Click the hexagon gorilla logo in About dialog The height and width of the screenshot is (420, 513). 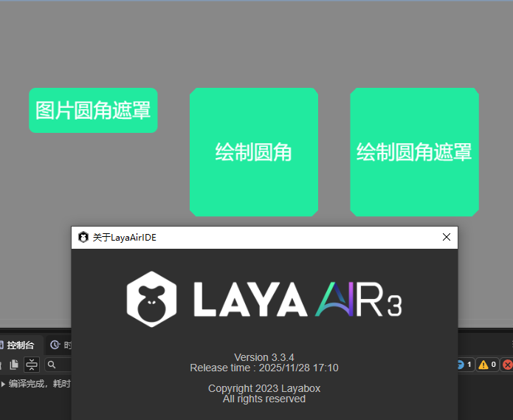151,298
